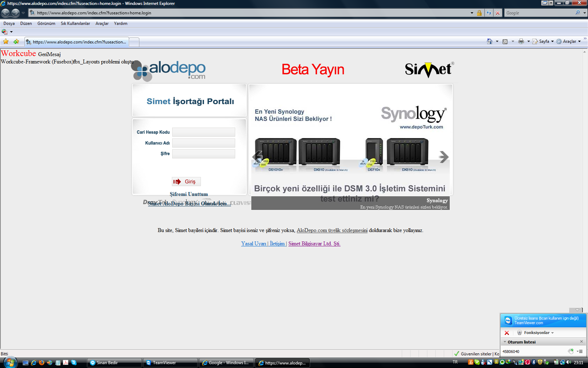Click the Add to Favorites icon
The image size is (588, 368).
pos(16,42)
